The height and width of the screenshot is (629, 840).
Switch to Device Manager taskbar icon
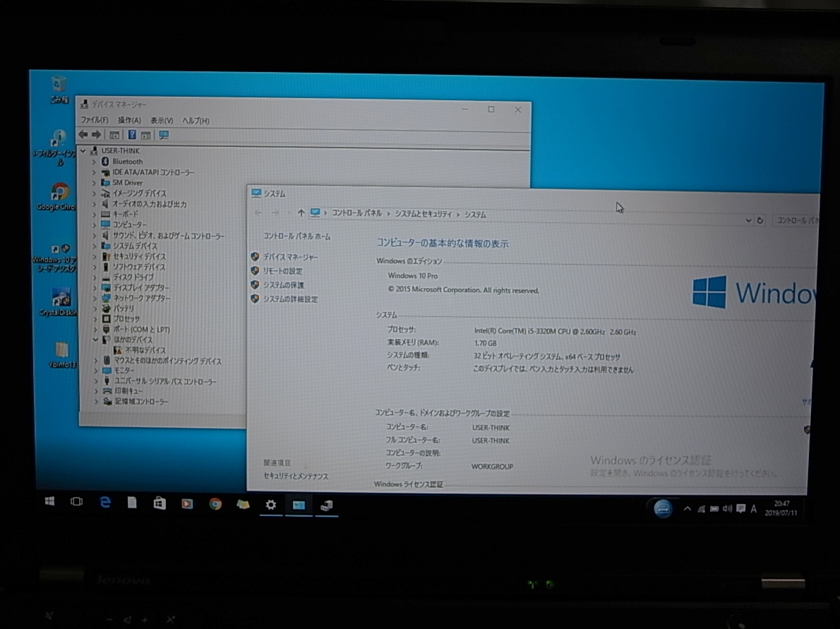click(327, 505)
